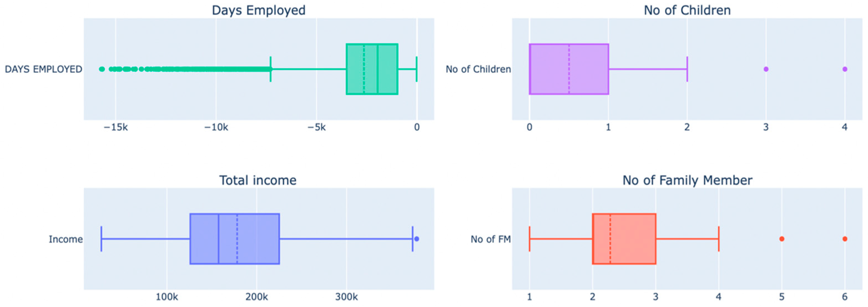Click the red No of Family Member box
868x307 pixels.
(624, 239)
